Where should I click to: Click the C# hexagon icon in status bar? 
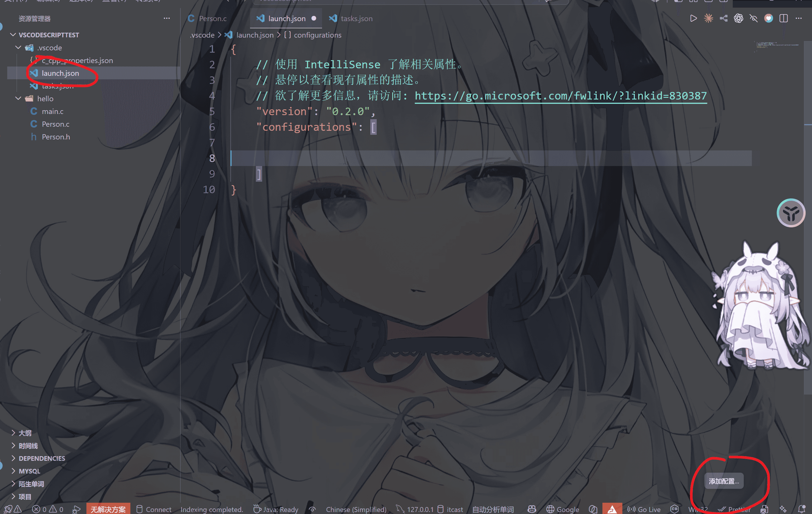click(x=674, y=509)
